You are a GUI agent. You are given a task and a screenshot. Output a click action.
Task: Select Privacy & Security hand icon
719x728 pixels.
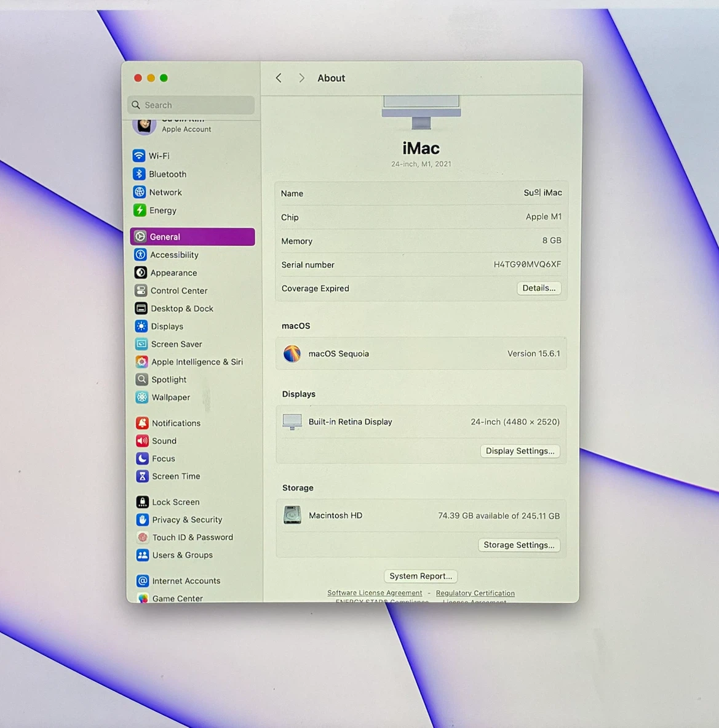143,519
